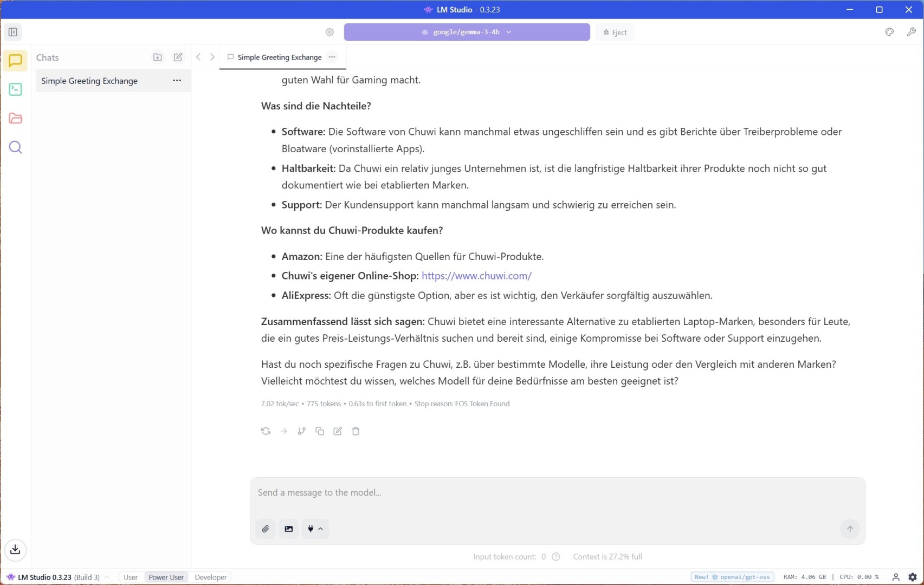This screenshot has height=585, width=924.
Task: Eject the loaded model
Action: (x=615, y=32)
